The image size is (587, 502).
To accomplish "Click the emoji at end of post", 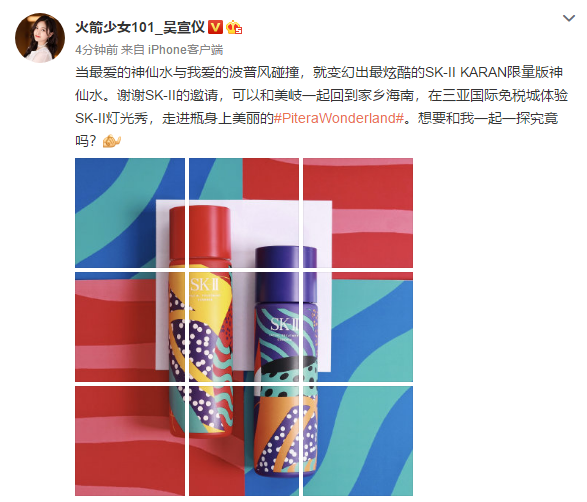I will [112, 141].
